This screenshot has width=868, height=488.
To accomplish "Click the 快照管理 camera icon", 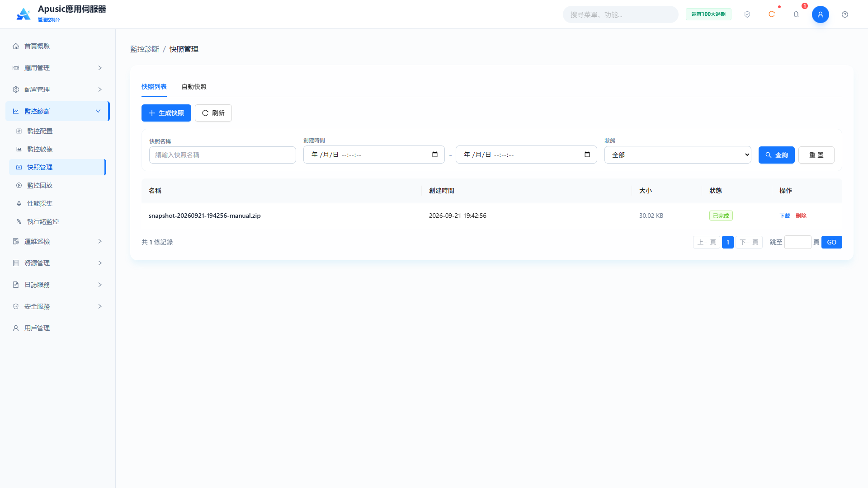I will pos(19,167).
